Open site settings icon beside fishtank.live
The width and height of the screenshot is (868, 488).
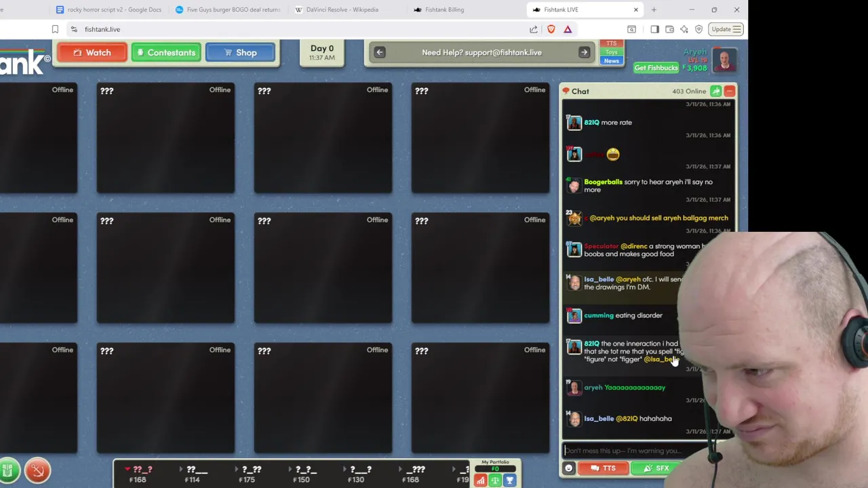click(74, 29)
